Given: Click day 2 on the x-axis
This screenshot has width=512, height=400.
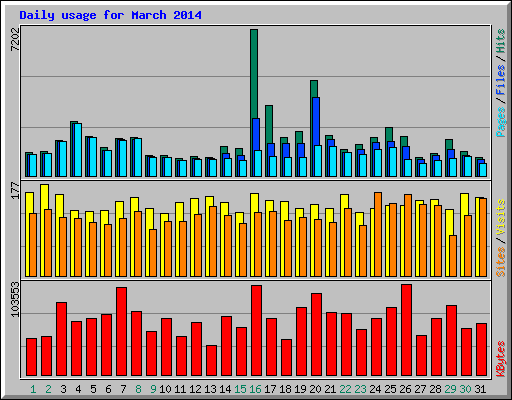Looking at the screenshot, I should 48,389.
